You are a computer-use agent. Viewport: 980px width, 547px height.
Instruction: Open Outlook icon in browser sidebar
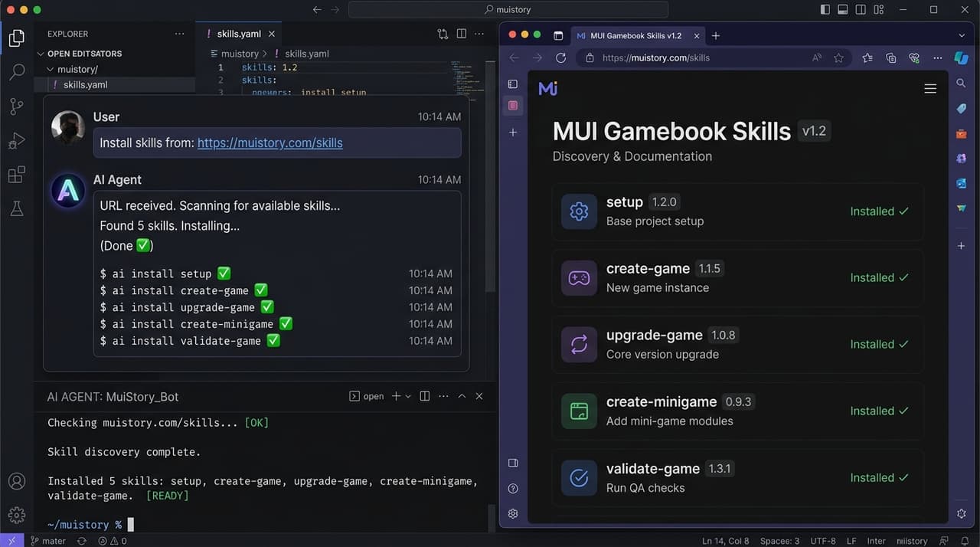click(962, 183)
